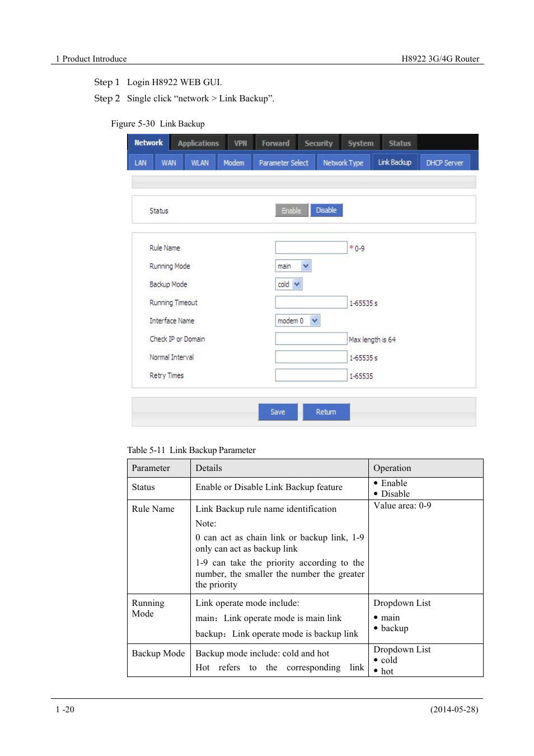The width and height of the screenshot is (534, 756).
Task: Open the WAN sub-tab
Action: point(169,163)
